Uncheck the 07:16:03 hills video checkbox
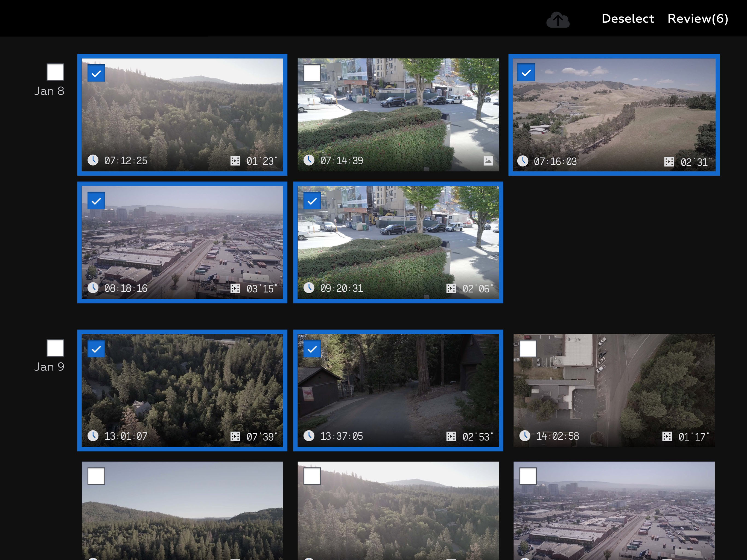The width and height of the screenshot is (747, 560). (x=526, y=72)
